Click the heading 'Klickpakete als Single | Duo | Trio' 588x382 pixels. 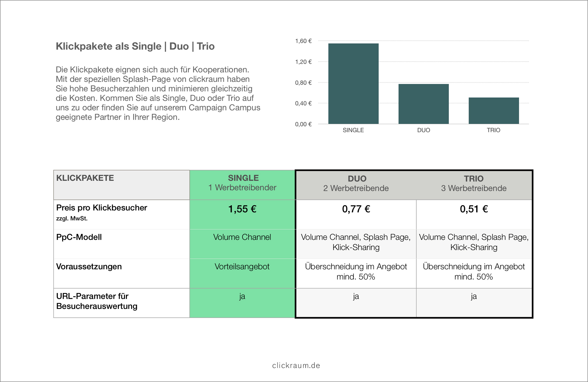[x=135, y=46]
